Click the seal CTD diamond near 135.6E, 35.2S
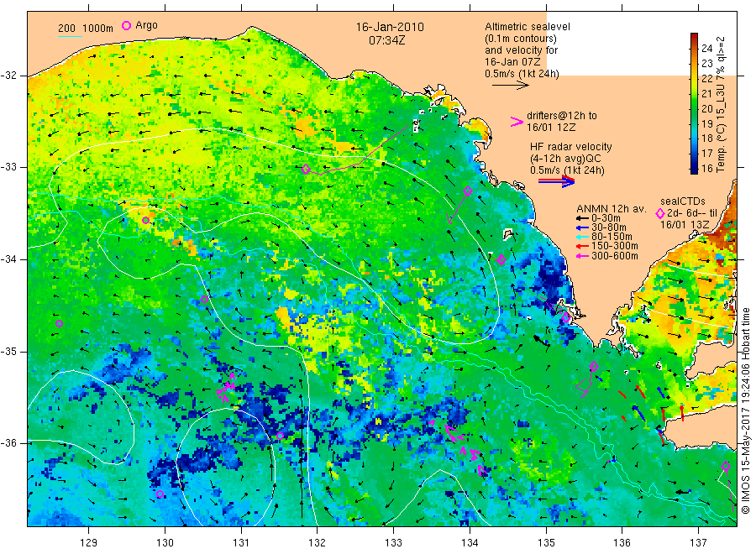756x554 pixels. [594, 366]
